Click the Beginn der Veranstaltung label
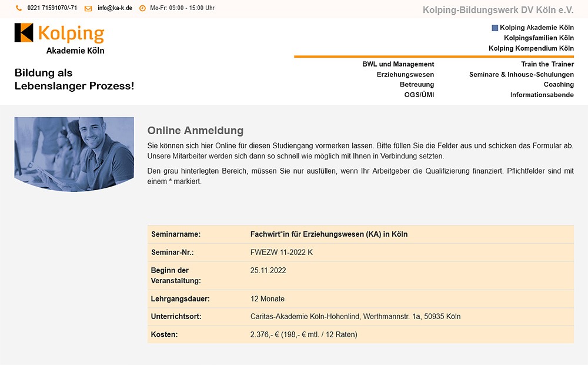This screenshot has height=365, width=588. point(176,276)
